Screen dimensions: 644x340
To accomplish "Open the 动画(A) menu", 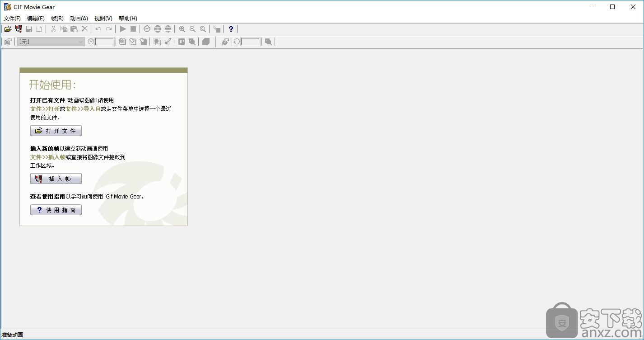I will (79, 19).
